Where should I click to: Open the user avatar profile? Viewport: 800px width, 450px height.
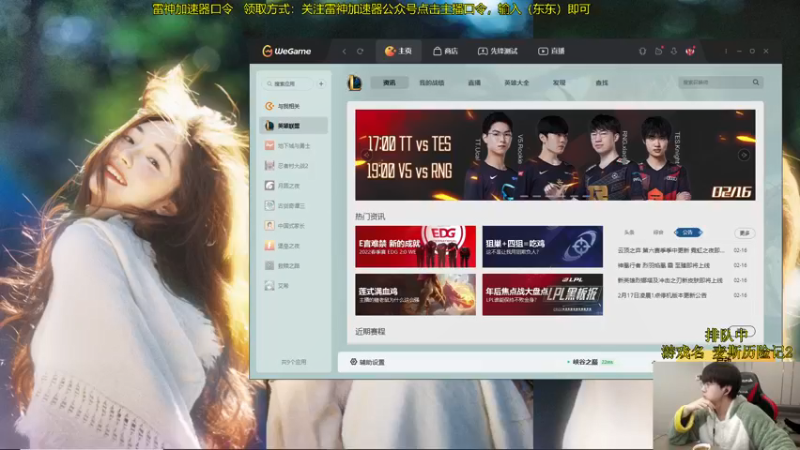pos(690,51)
